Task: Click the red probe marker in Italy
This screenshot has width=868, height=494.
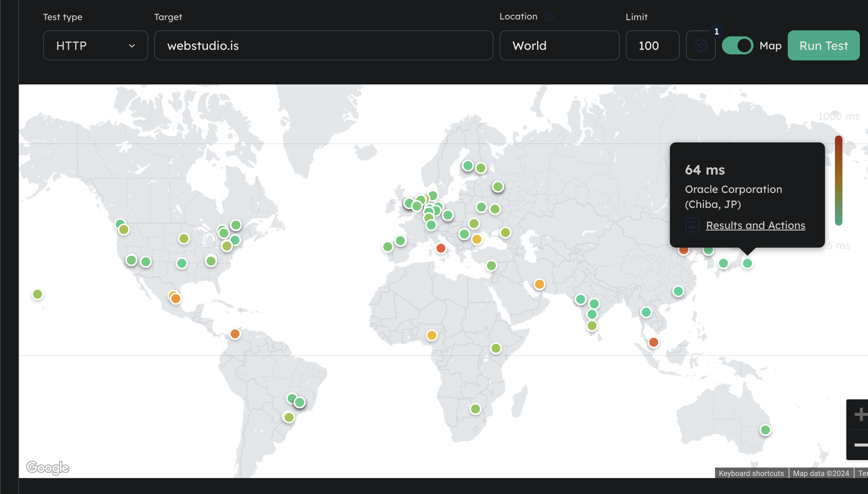Action: click(x=441, y=249)
